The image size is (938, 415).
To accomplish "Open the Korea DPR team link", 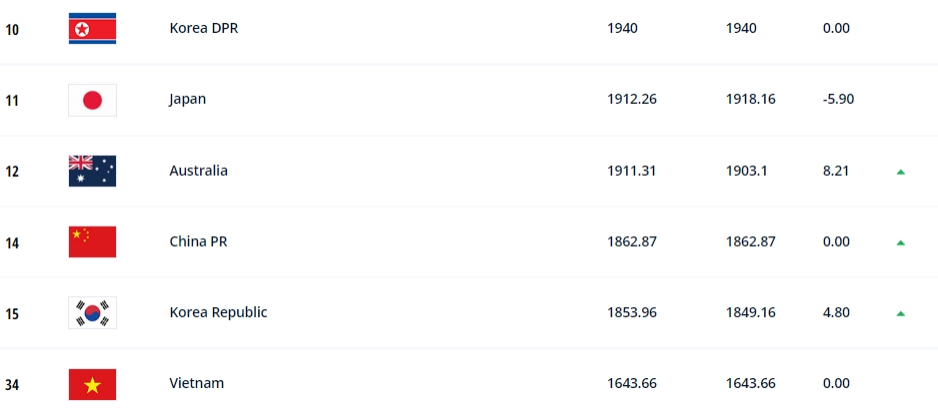I will 203,28.
